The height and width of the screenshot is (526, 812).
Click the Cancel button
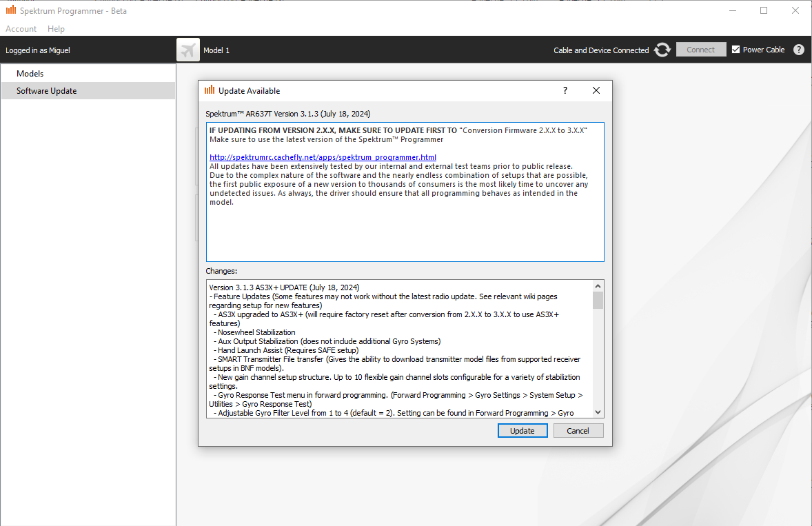[578, 431]
